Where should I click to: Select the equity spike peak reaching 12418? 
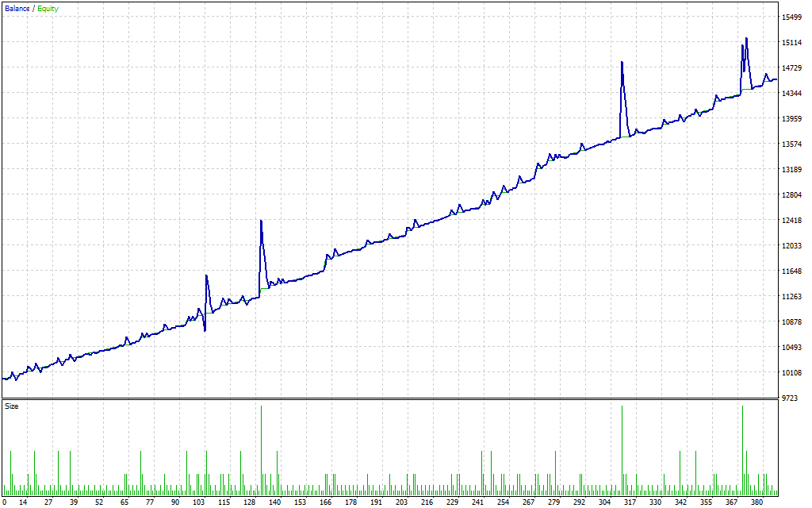[261, 221]
